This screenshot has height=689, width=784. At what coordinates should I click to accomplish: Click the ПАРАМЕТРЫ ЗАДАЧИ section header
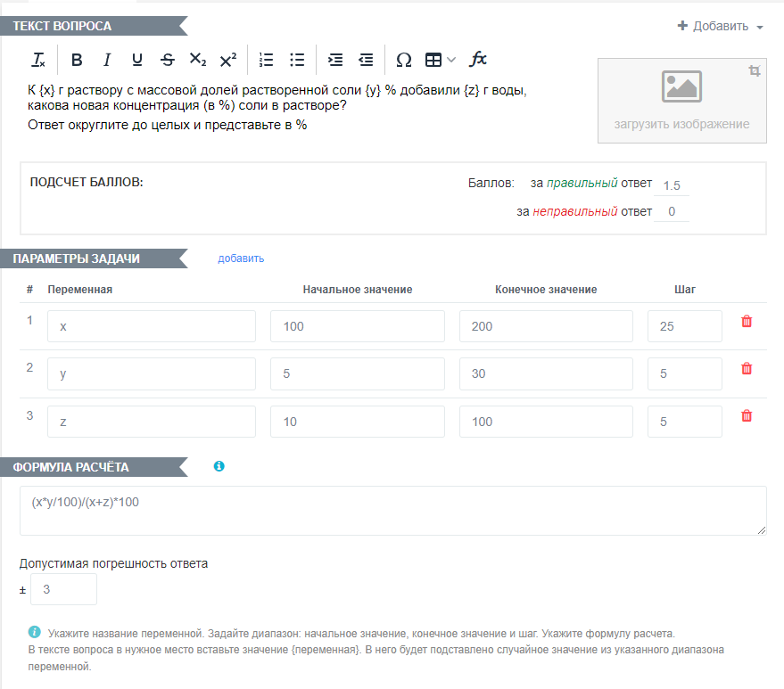[94, 258]
